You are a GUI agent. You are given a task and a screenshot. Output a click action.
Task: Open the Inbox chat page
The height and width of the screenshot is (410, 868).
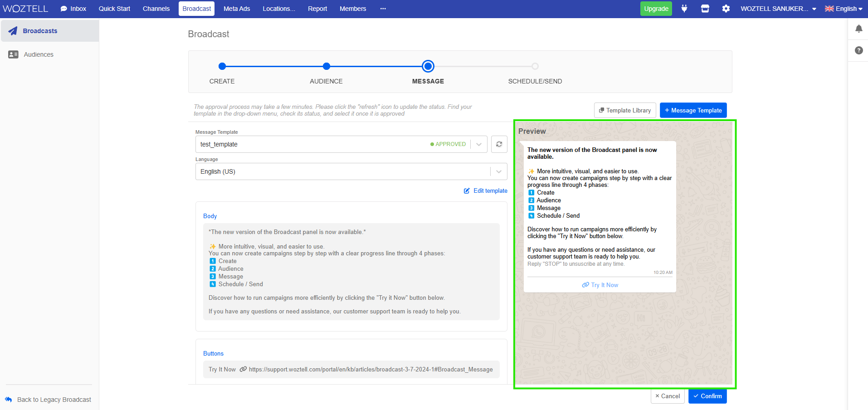(x=73, y=9)
